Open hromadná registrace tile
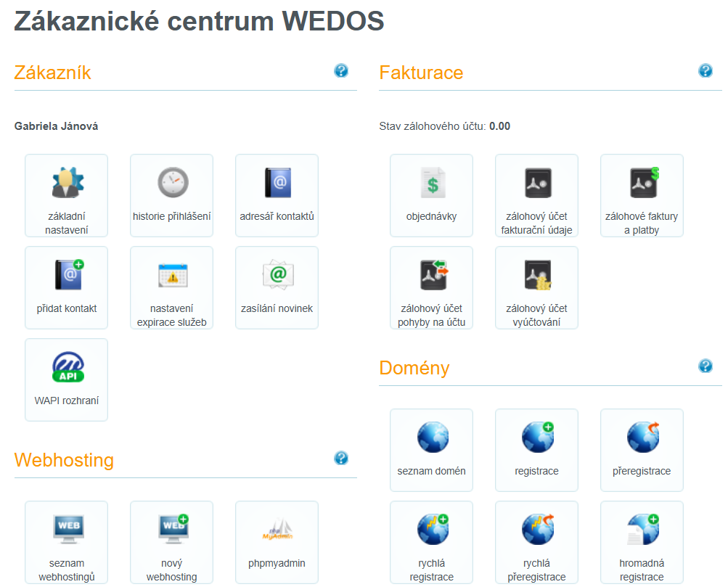 [642, 542]
